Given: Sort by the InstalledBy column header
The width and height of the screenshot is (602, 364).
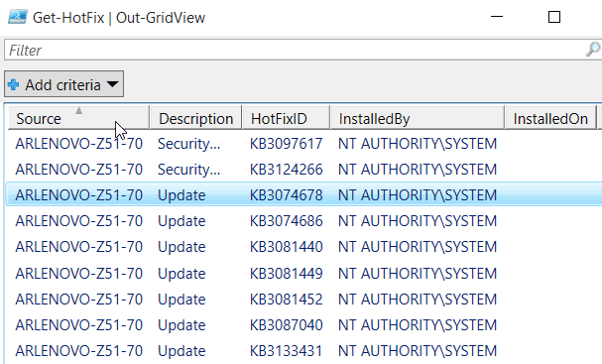Looking at the screenshot, I should click(418, 119).
